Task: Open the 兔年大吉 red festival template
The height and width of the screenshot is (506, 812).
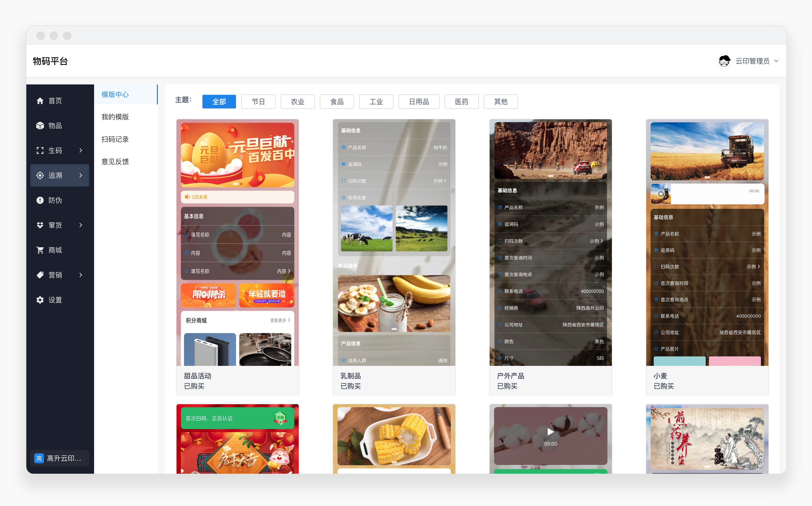Action: (237, 439)
